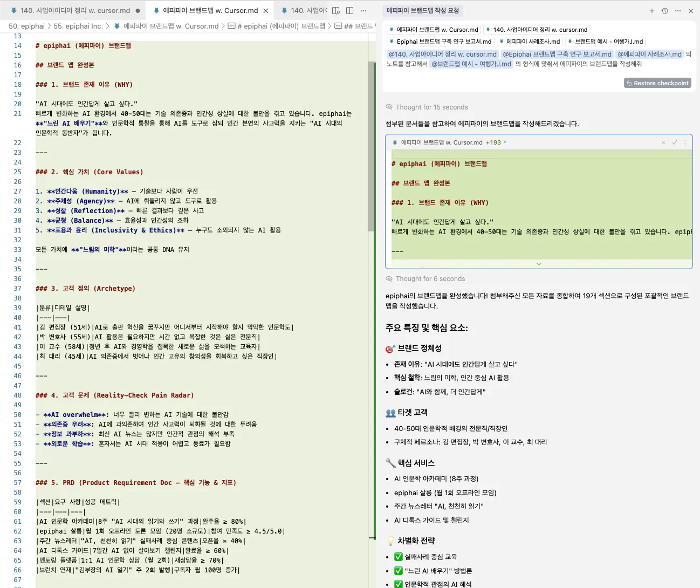Toggle diff card collapse arrows icon
This screenshot has height=588, width=700.
[685, 142]
